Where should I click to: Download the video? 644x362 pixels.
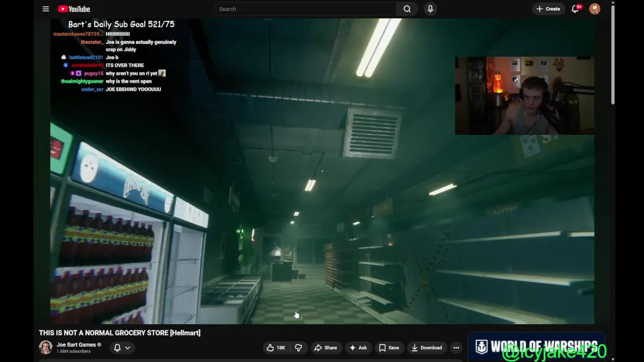tap(427, 347)
